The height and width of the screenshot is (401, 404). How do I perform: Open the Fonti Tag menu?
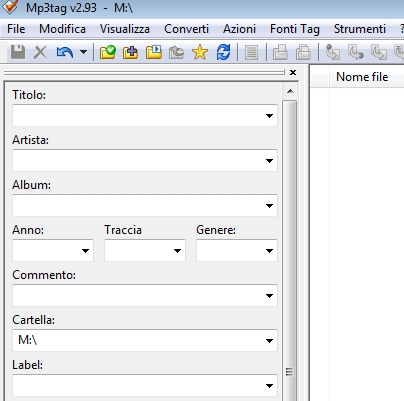pos(295,29)
